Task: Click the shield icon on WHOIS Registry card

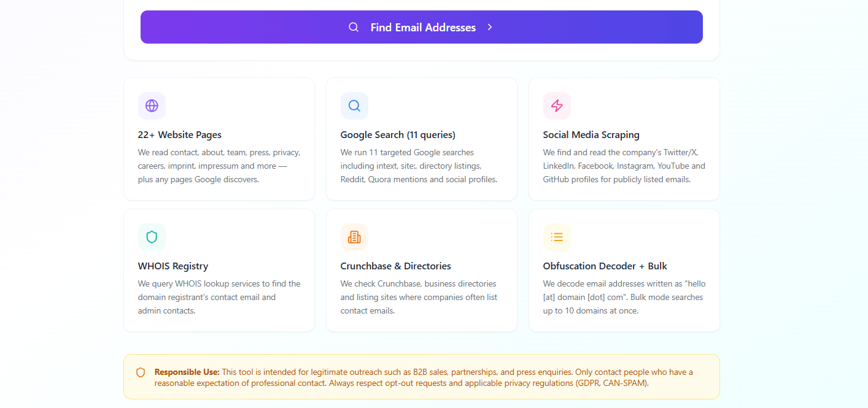Action: coord(152,237)
